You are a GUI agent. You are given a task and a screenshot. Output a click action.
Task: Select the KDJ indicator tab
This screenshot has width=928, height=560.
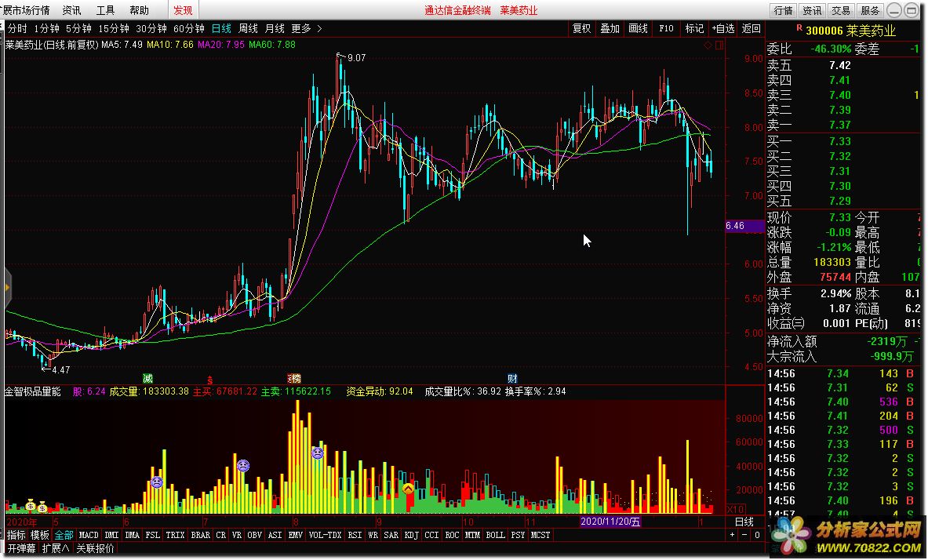(411, 535)
